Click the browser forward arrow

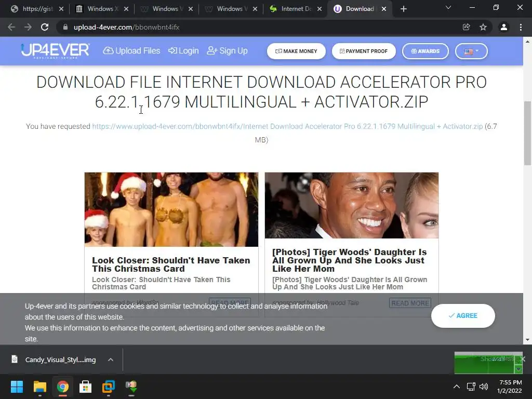[28, 27]
